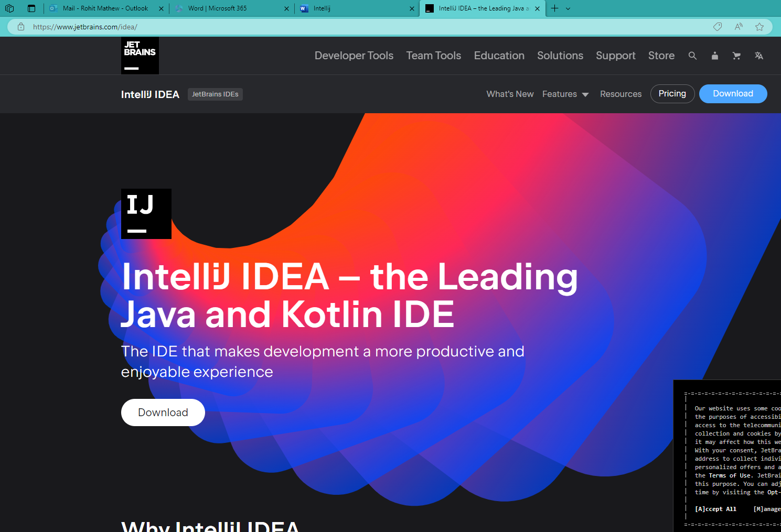Start Read Aloud from the address bar

pos(738,26)
